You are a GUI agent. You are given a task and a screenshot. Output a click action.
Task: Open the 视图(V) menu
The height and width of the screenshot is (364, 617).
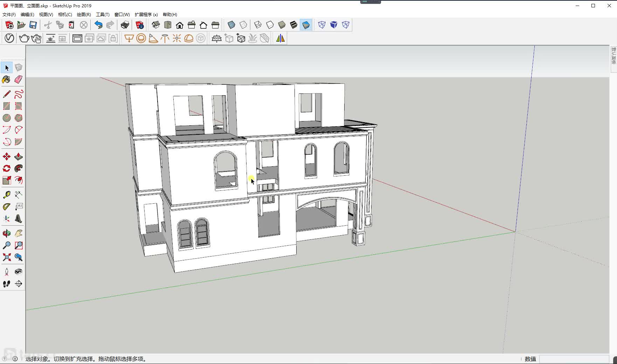coord(46,15)
